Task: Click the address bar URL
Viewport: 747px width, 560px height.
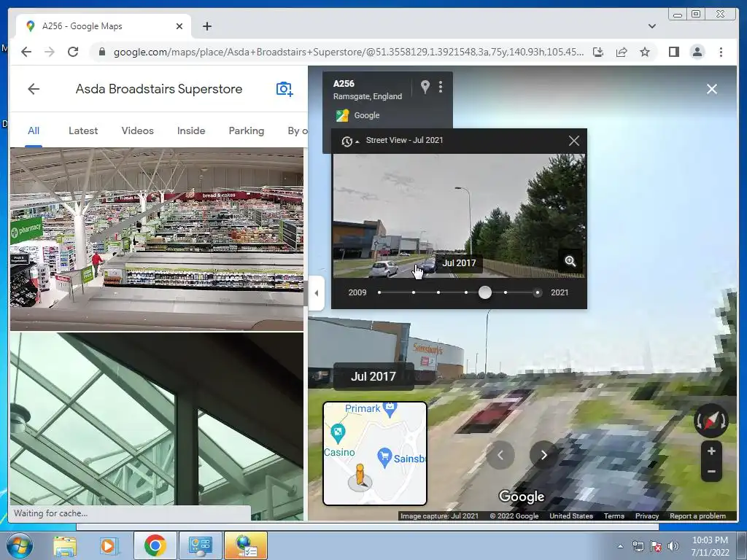Action: coord(348,52)
